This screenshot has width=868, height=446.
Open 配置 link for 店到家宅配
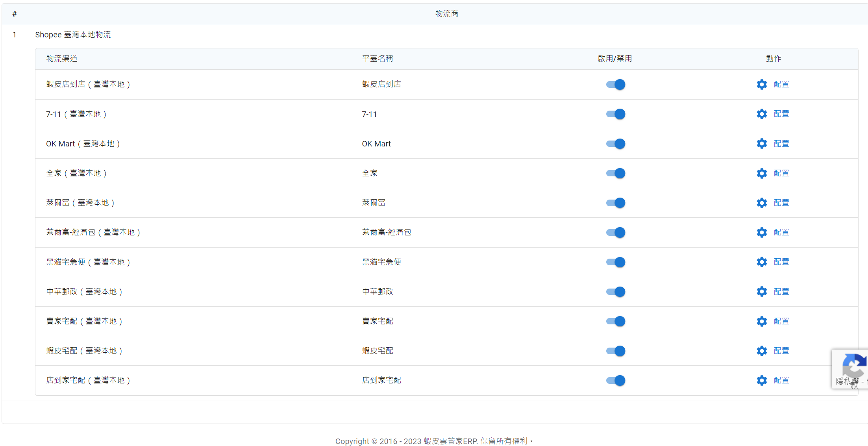[781, 380]
